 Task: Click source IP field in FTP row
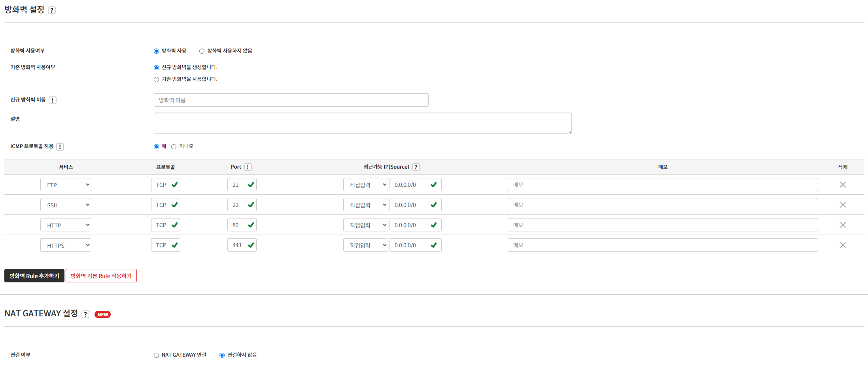click(416, 184)
